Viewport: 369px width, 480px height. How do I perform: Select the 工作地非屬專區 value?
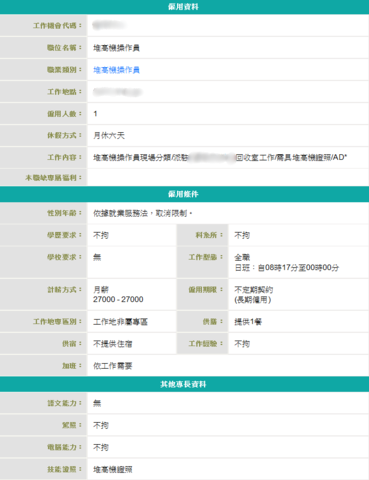point(120,322)
